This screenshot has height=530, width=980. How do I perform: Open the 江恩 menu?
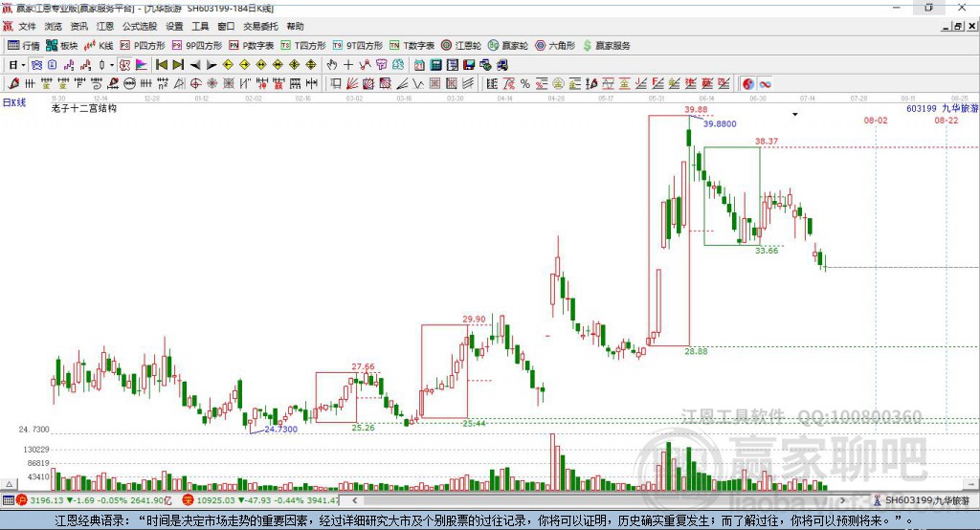click(105, 26)
